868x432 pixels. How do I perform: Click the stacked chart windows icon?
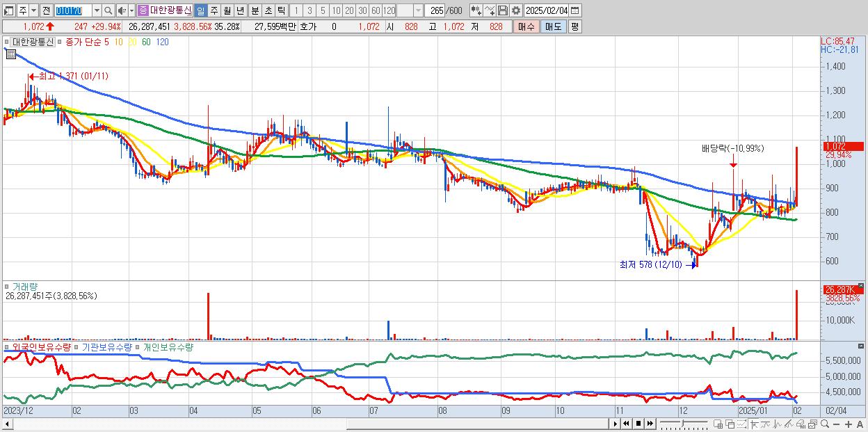[x=812, y=424]
